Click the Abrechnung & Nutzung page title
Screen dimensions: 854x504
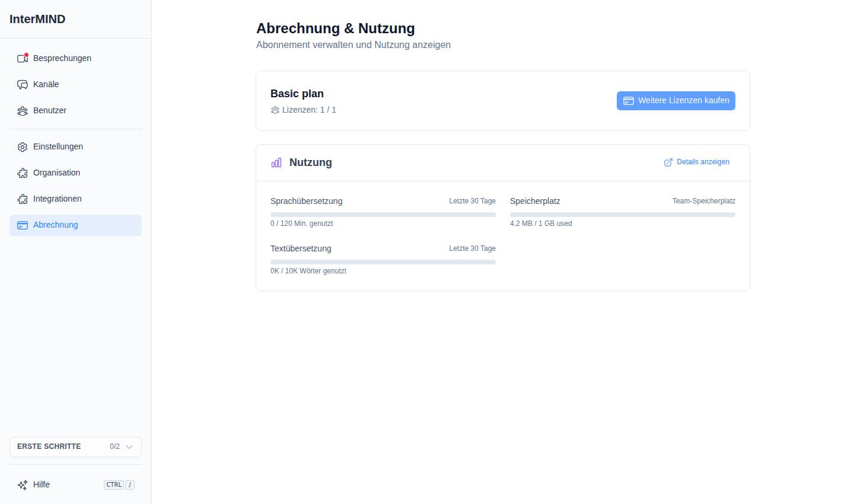(336, 28)
